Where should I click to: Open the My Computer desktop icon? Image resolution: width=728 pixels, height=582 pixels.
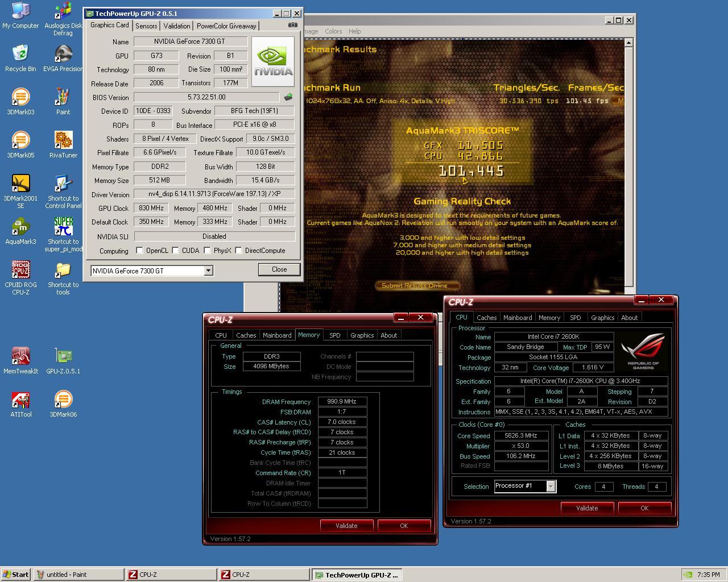pyautogui.click(x=20, y=15)
